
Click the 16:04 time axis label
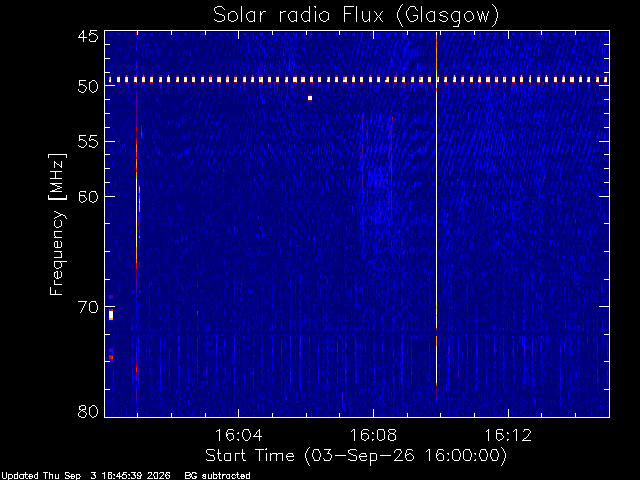238,435
